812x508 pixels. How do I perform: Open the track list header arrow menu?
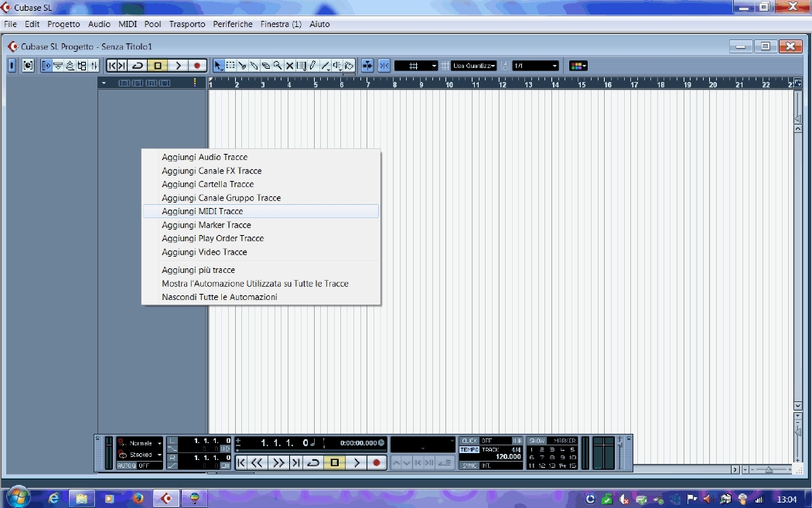104,83
